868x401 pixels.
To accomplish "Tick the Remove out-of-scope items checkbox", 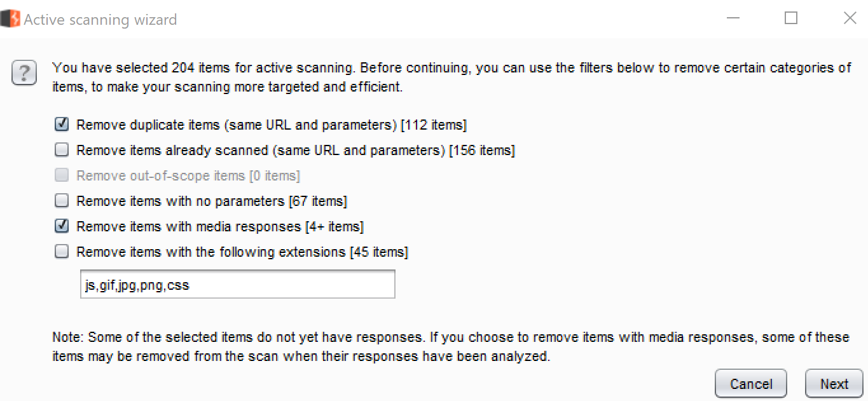I will click(62, 175).
